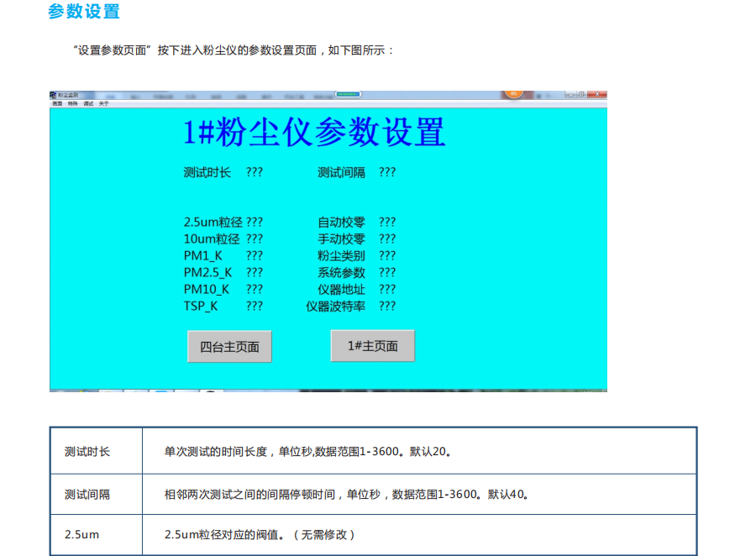Click the green progress indicator in title bar
The width and height of the screenshot is (756, 556).
pyautogui.click(x=349, y=94)
